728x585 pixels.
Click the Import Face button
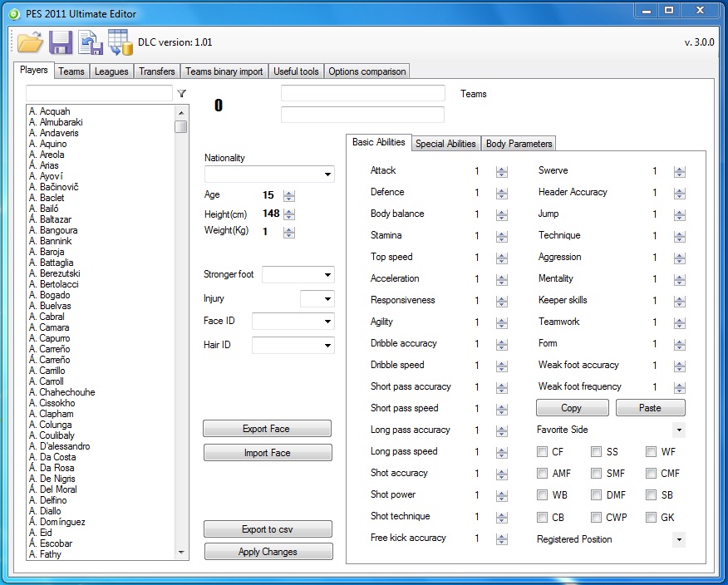[x=268, y=453]
